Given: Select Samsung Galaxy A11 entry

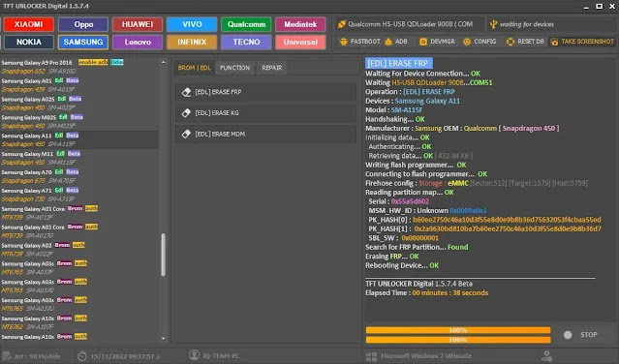Looking at the screenshot, I should click(x=79, y=140).
